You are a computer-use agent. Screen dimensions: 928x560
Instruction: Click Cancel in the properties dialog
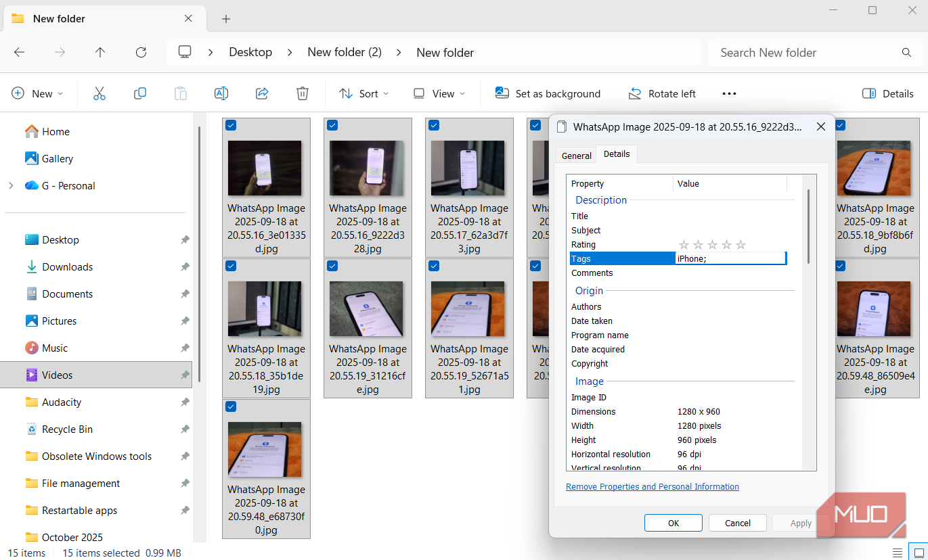pyautogui.click(x=738, y=523)
